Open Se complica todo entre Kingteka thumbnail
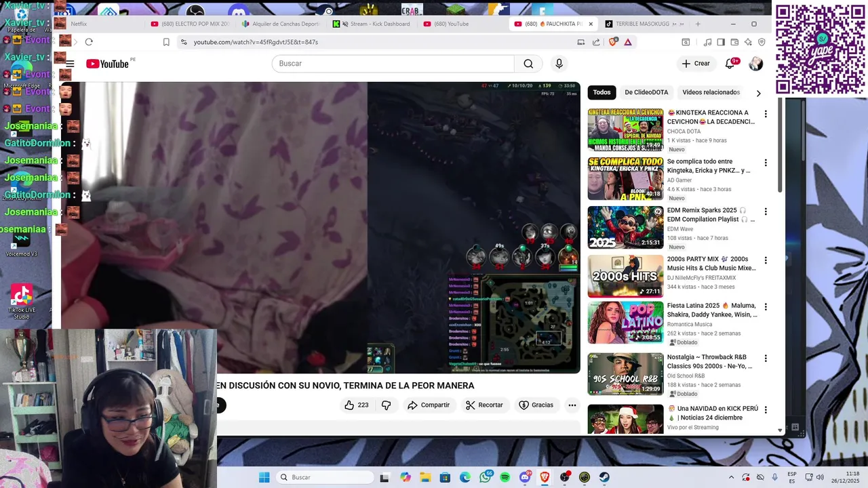 625,178
